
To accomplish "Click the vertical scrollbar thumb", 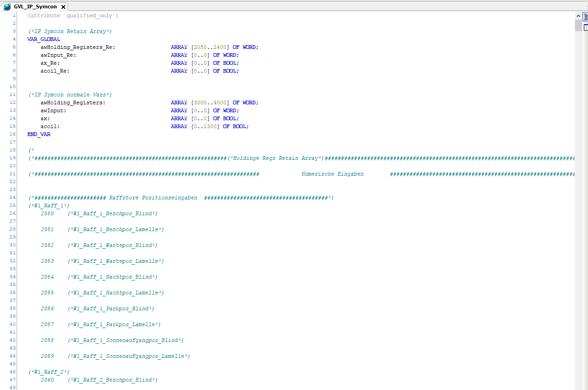I will click(578, 25).
